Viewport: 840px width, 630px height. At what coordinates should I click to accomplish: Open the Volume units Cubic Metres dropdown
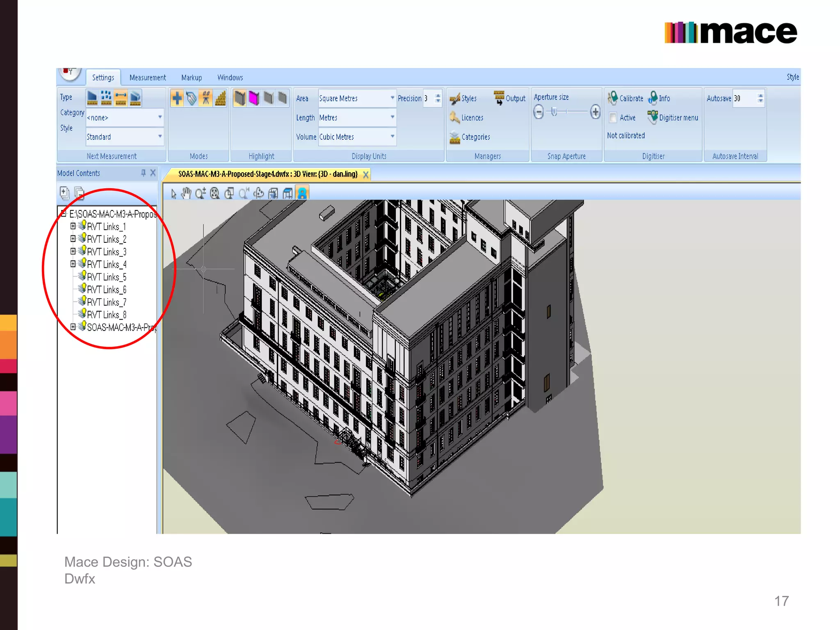tap(357, 137)
